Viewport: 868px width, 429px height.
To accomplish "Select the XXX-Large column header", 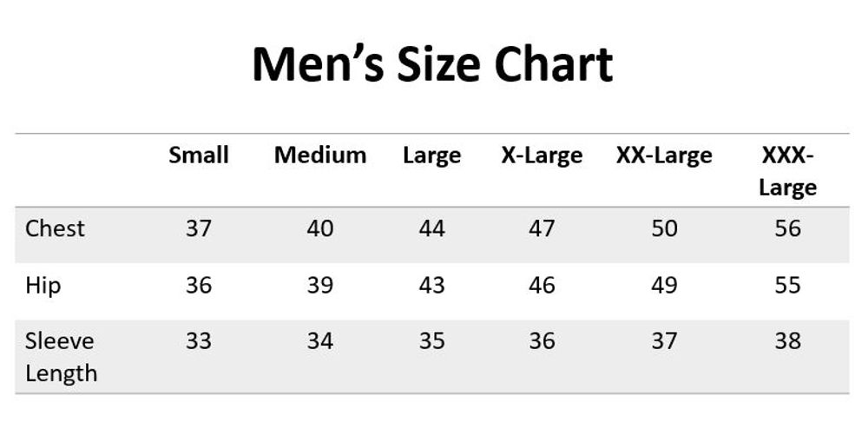I will 787,172.
